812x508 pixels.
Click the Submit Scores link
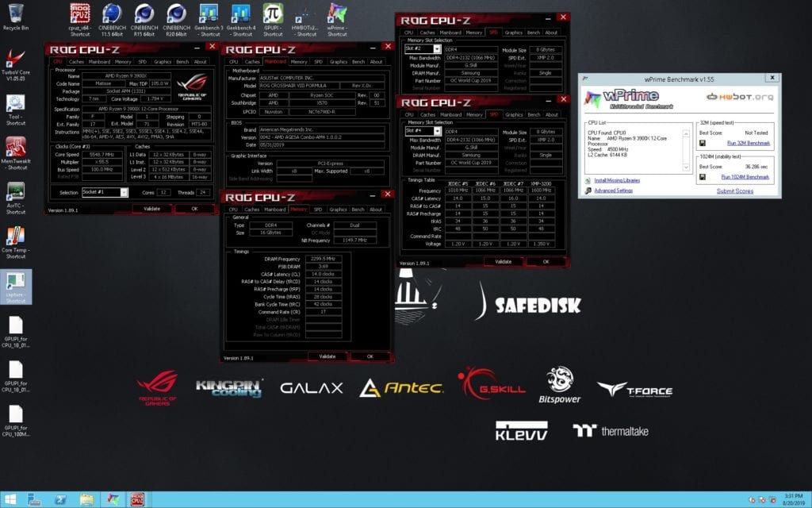coord(735,191)
